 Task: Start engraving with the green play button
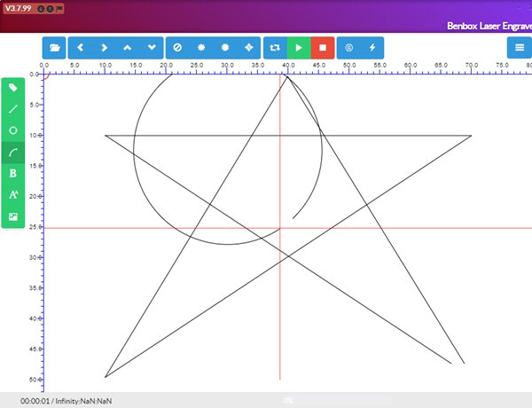299,47
